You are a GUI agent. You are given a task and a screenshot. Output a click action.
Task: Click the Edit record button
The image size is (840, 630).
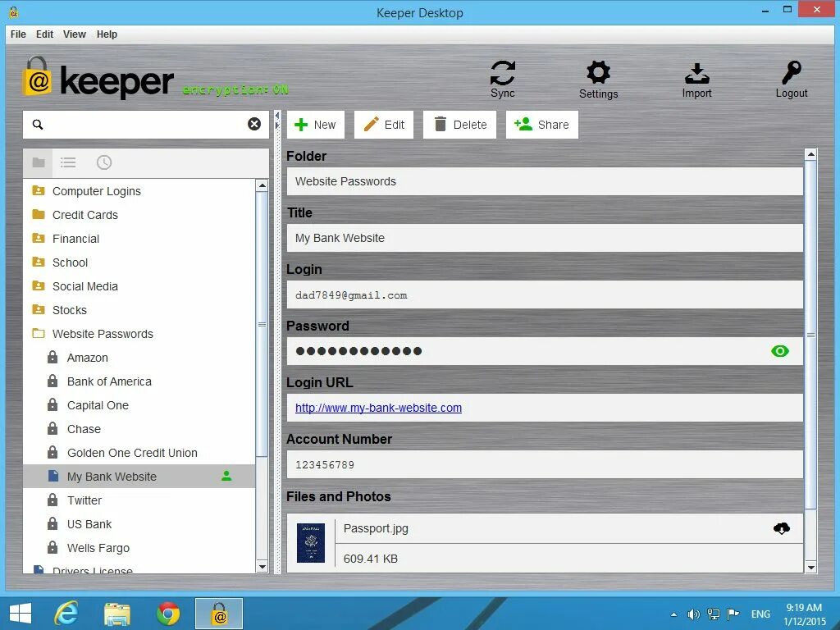coord(384,125)
